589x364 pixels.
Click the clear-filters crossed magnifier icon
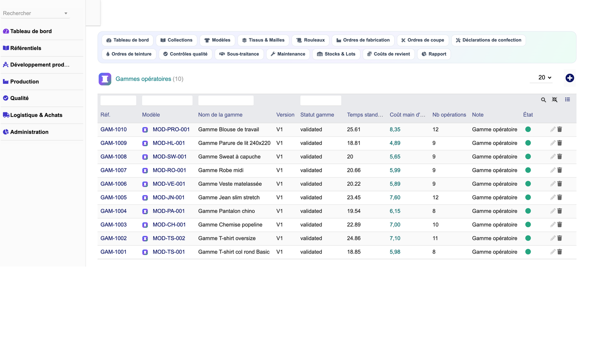555,100
